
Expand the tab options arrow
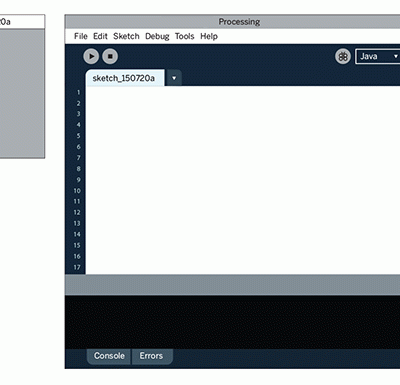[x=174, y=78]
